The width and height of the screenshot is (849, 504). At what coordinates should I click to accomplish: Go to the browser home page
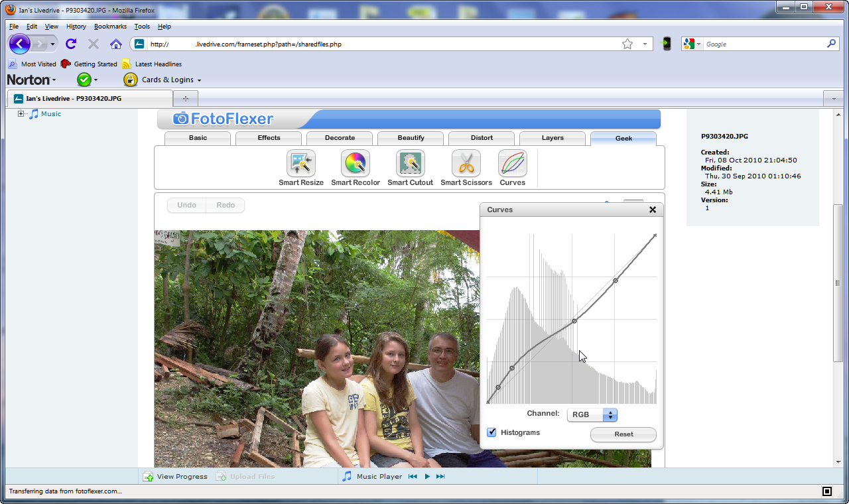116,44
